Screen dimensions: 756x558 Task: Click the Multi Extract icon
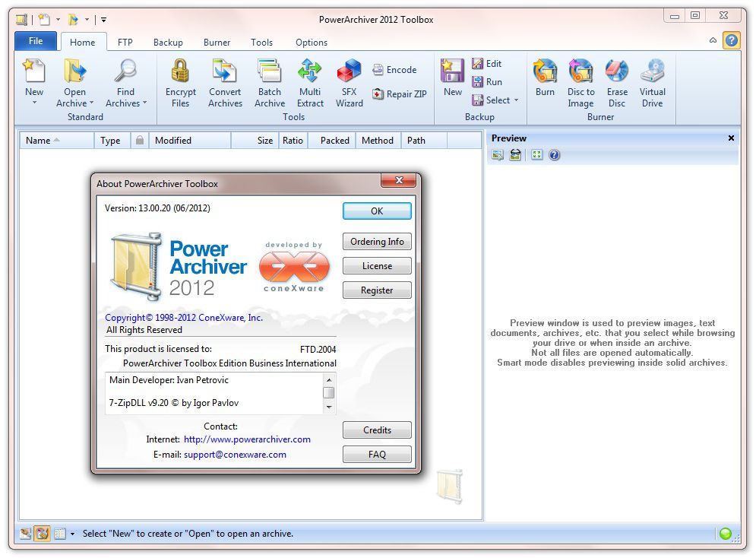(x=310, y=73)
